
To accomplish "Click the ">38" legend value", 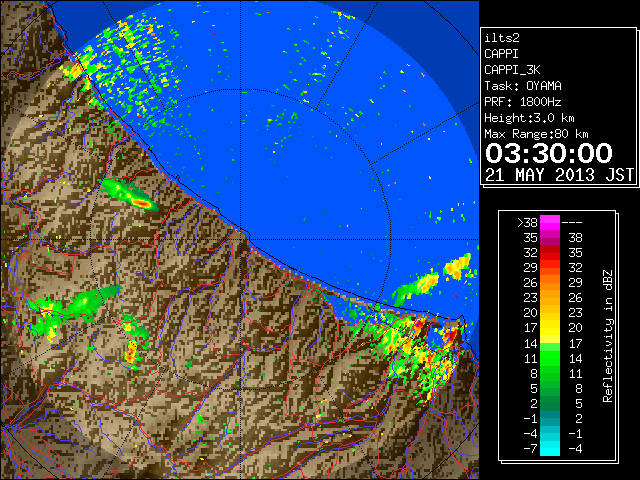I will click(x=527, y=222).
